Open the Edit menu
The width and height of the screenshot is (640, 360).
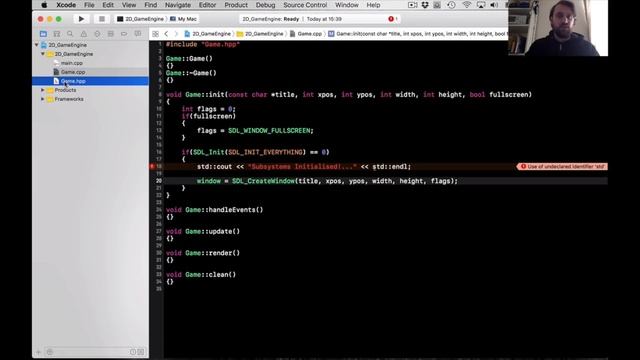point(108,5)
